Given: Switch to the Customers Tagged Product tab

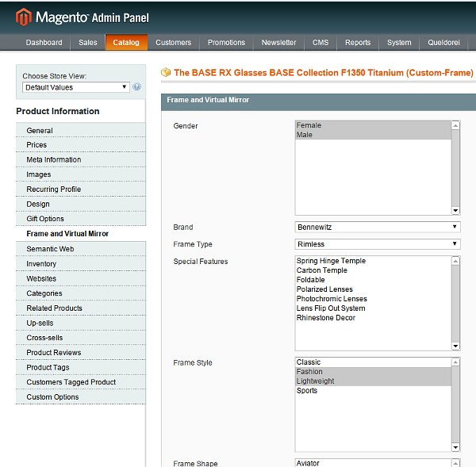Looking at the screenshot, I should (x=81, y=382).
